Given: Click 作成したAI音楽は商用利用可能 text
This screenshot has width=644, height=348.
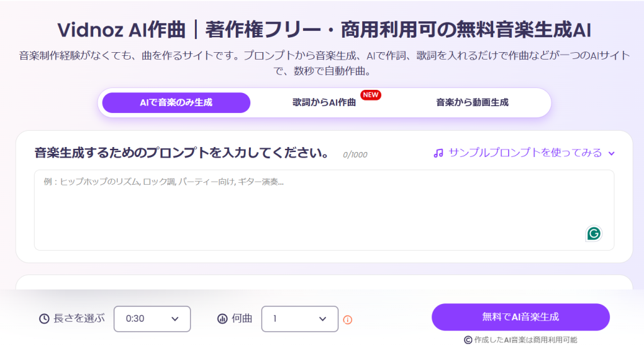Looking at the screenshot, I should [x=525, y=340].
